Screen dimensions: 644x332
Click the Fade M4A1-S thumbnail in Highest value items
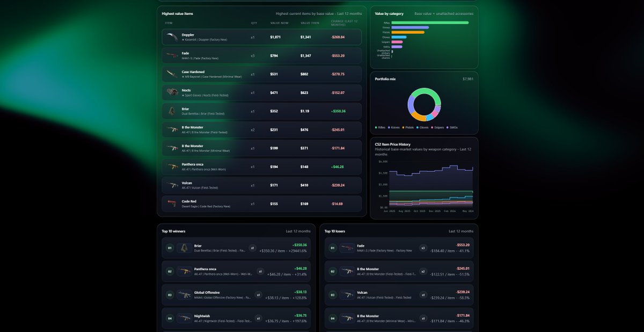click(172, 55)
